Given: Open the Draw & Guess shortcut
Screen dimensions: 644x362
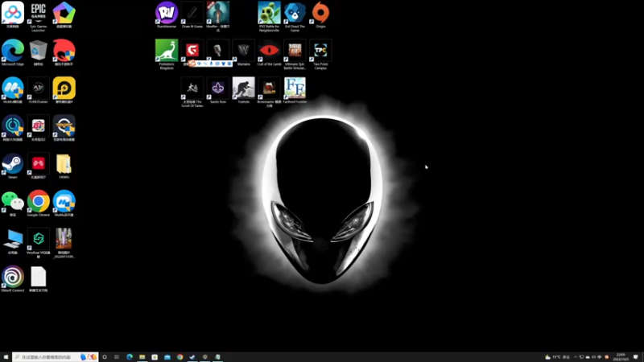Looking at the screenshot, I should point(192,14).
